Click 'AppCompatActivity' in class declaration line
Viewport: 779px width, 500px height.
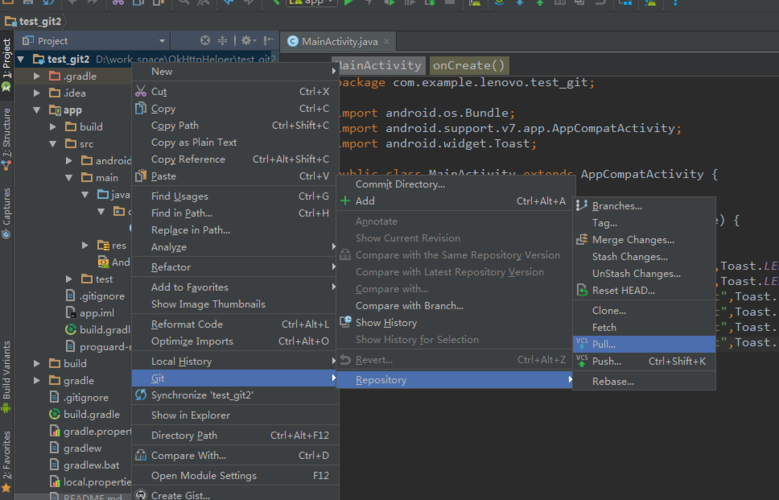click(642, 174)
